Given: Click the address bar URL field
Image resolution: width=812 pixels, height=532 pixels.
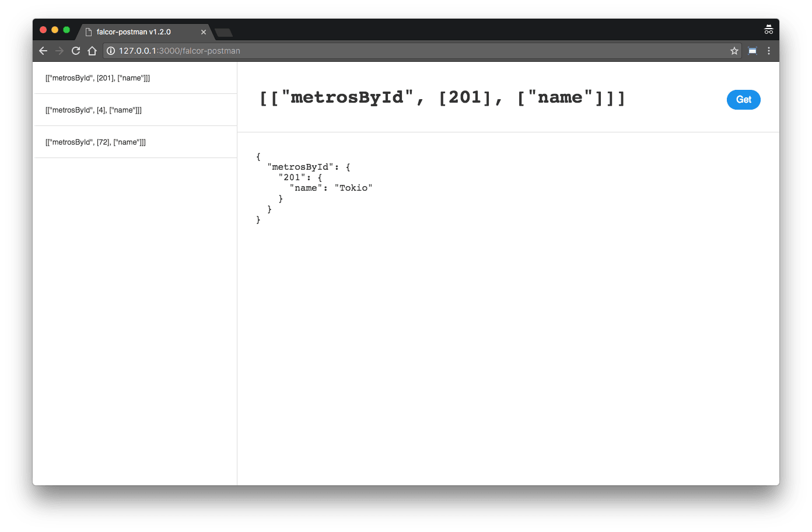Looking at the screenshot, I should point(422,51).
